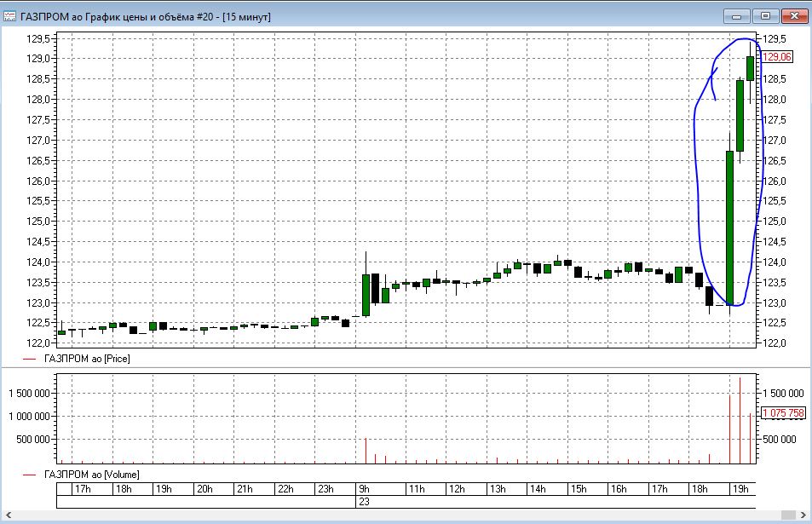Click the red Volume legend line swatch
Screen dimensions: 812x524
point(30,475)
